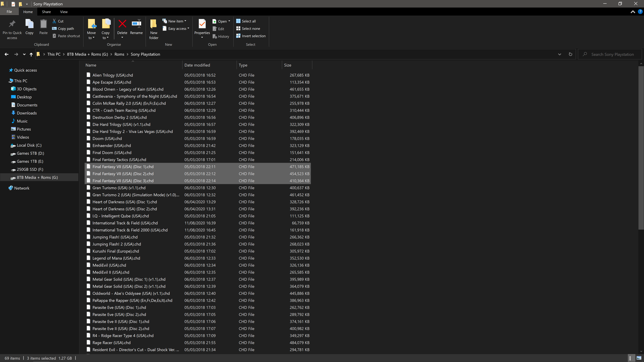Open Quick Access Toolbar customize arrow
644x362 pixels.
point(27,4)
